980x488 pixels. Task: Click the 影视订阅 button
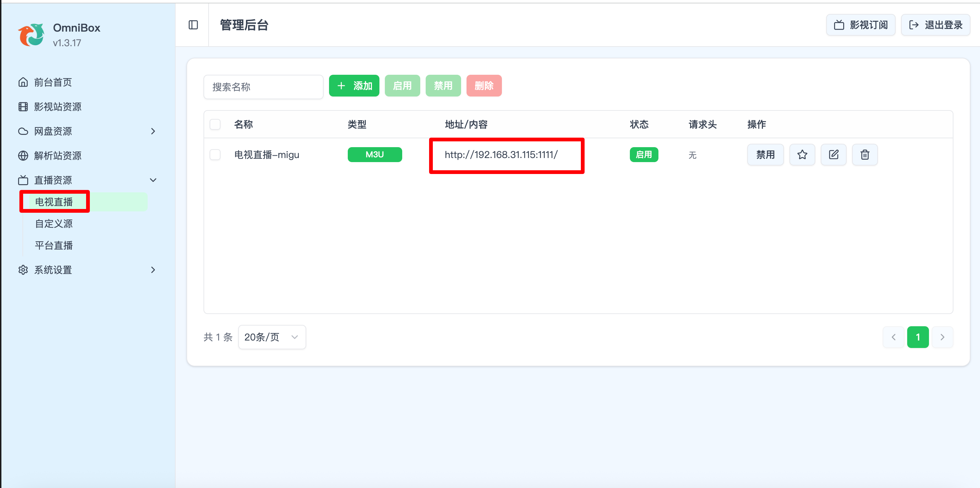pos(861,25)
